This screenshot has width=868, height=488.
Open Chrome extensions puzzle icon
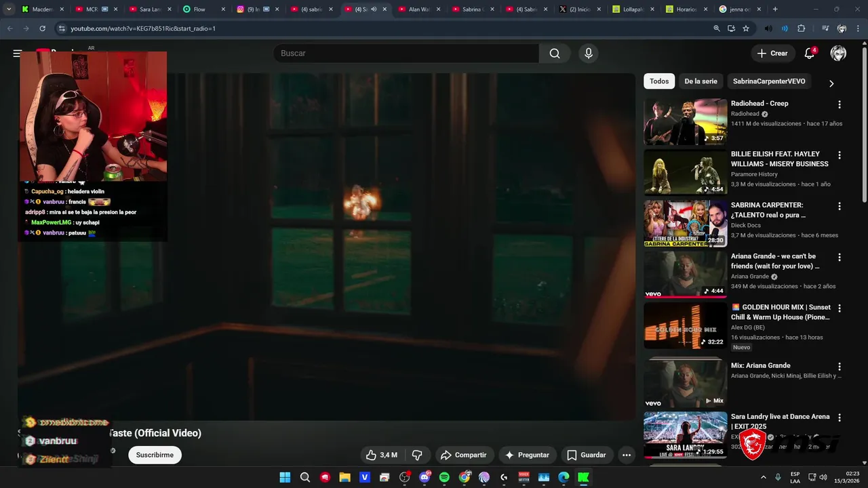click(801, 28)
